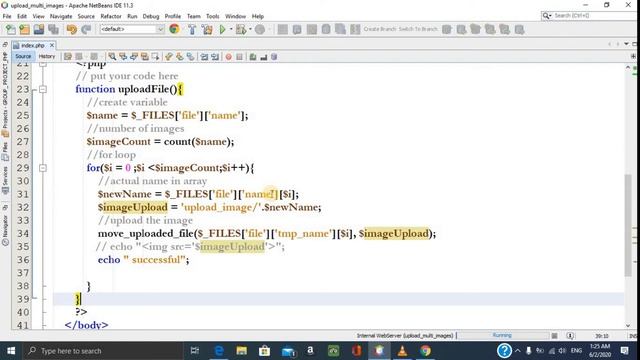Toggle Highlight Search icon
640x360 pixels.
coord(144,57)
